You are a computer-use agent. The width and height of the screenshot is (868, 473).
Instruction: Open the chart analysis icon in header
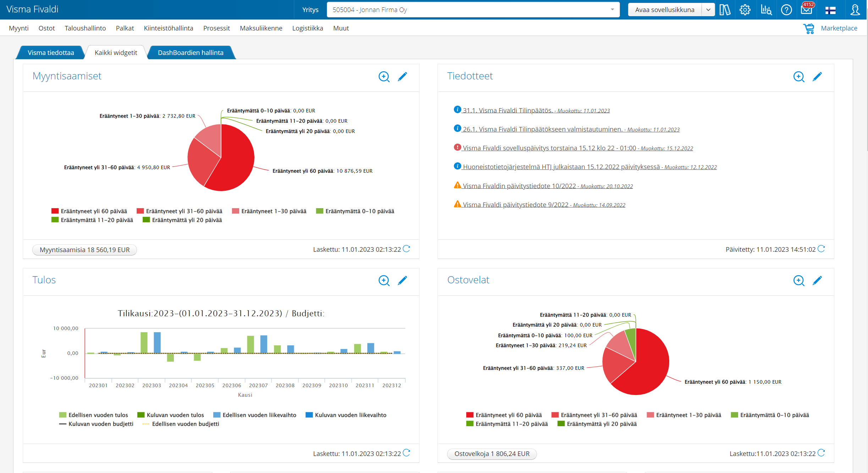(766, 10)
